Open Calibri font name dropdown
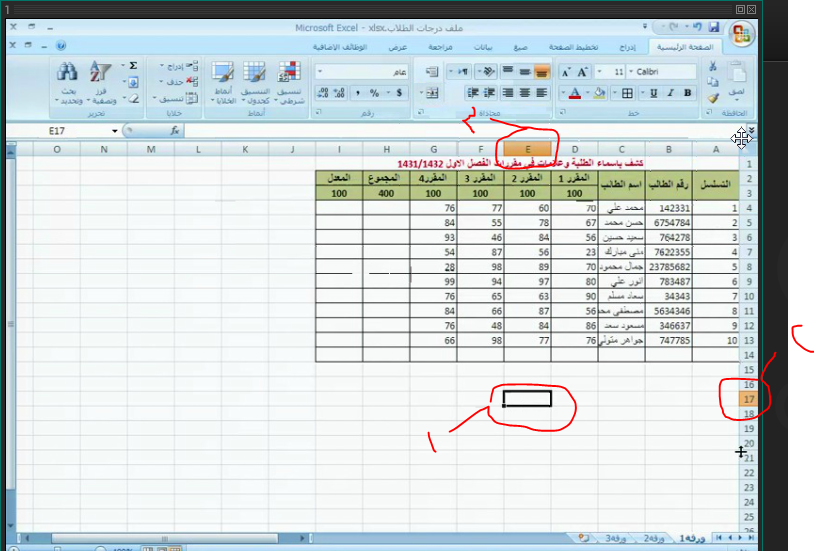814x551 pixels. [x=631, y=72]
